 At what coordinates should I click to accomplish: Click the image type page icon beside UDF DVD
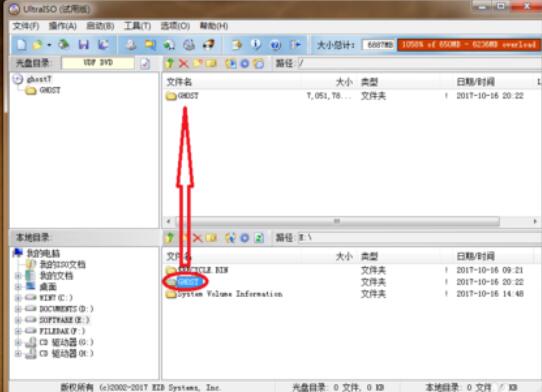click(x=145, y=63)
